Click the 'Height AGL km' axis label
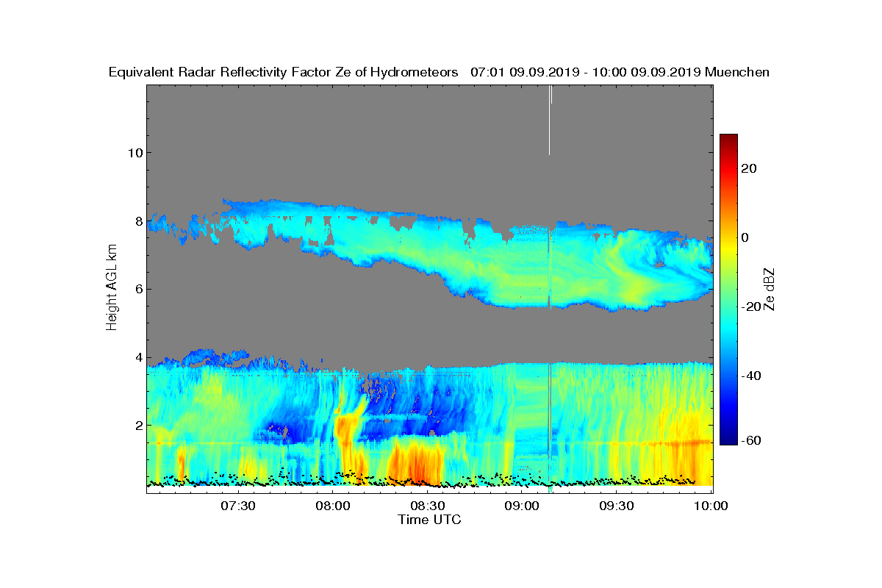The image size is (882, 588). (x=112, y=288)
